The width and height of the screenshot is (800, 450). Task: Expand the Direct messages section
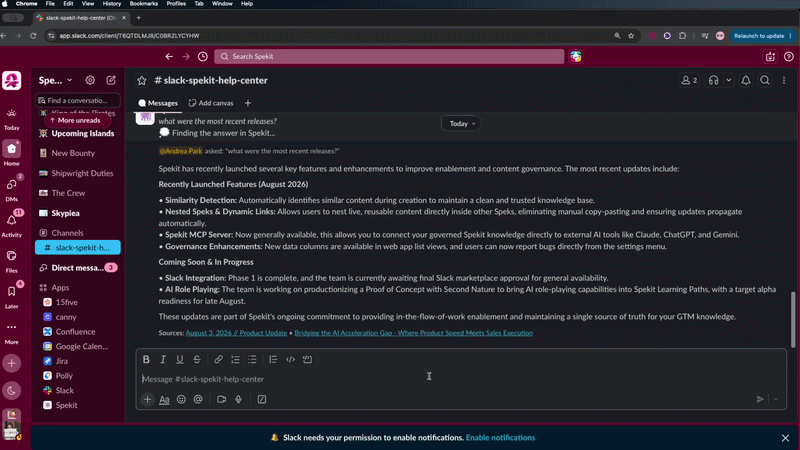point(78,267)
